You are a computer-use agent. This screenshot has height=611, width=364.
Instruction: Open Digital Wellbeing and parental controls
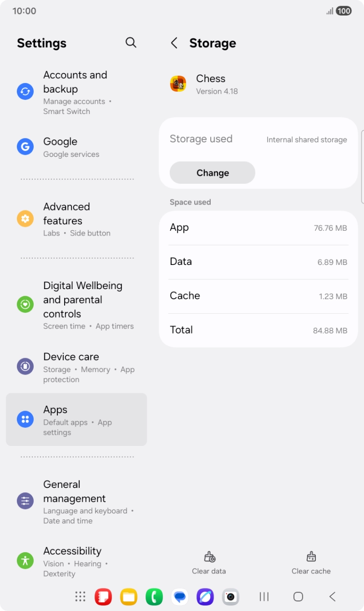(82, 305)
